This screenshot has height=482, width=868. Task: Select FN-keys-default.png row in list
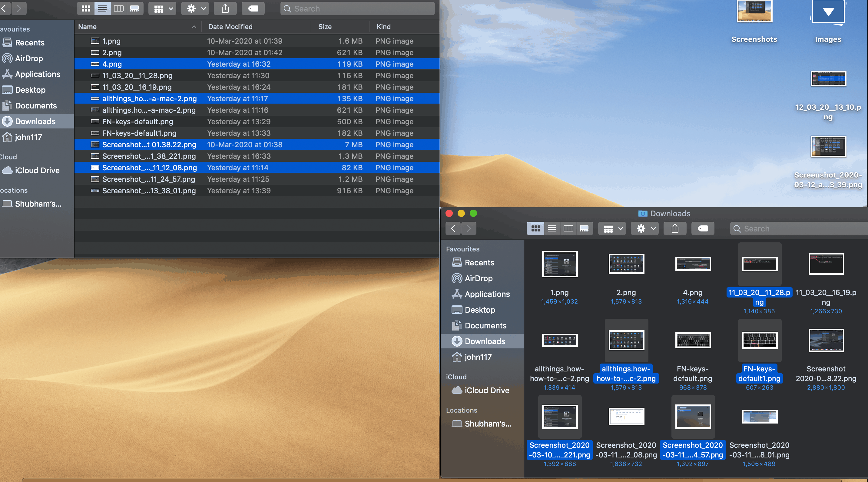[137, 122]
